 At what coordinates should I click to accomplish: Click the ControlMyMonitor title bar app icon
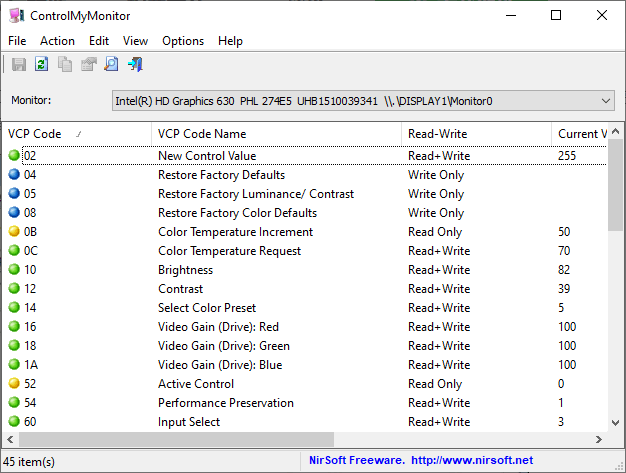point(18,15)
